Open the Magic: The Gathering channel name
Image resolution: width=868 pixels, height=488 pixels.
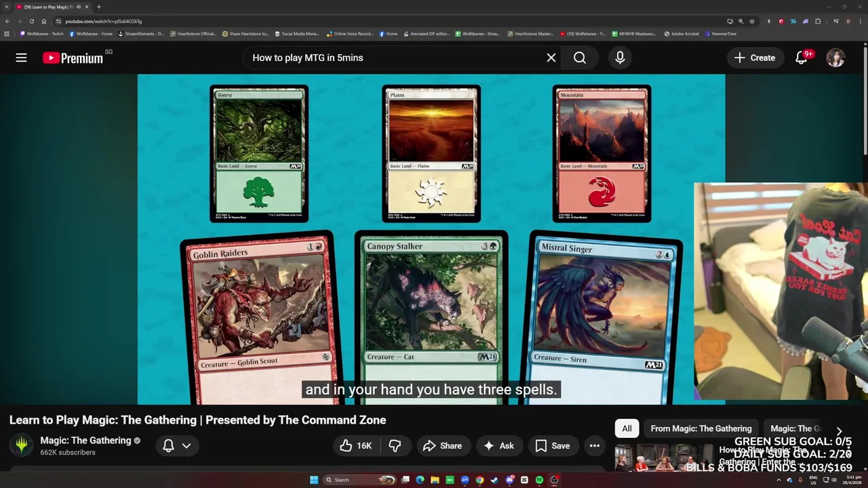(85, 441)
